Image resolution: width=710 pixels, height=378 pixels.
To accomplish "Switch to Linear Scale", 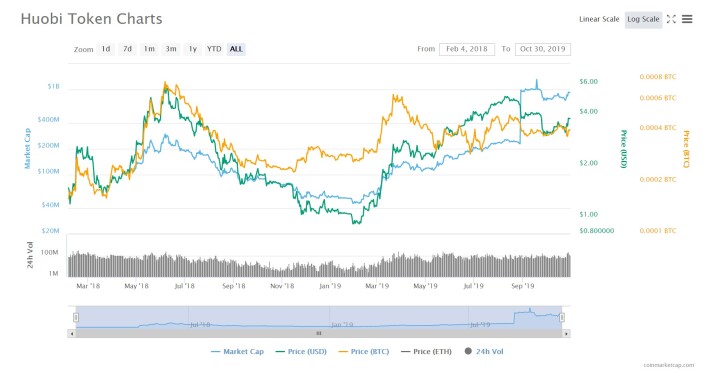I will click(x=599, y=19).
